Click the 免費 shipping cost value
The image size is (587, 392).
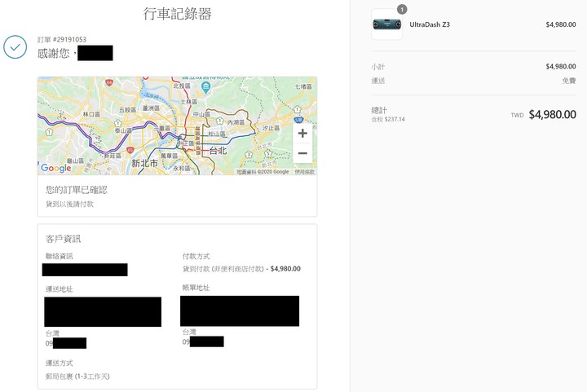[x=569, y=81]
